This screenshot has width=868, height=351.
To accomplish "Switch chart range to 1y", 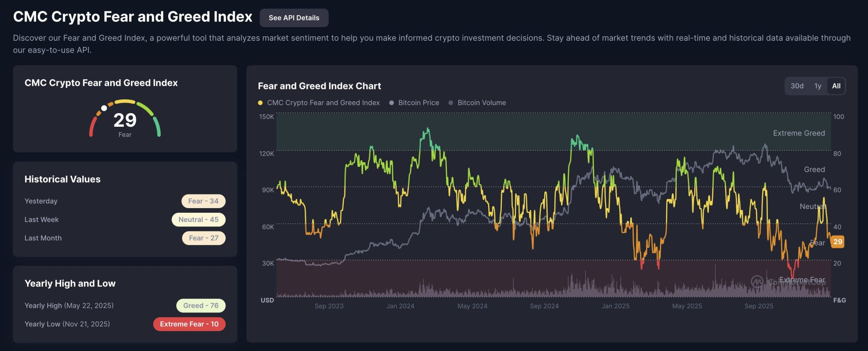I will (818, 86).
